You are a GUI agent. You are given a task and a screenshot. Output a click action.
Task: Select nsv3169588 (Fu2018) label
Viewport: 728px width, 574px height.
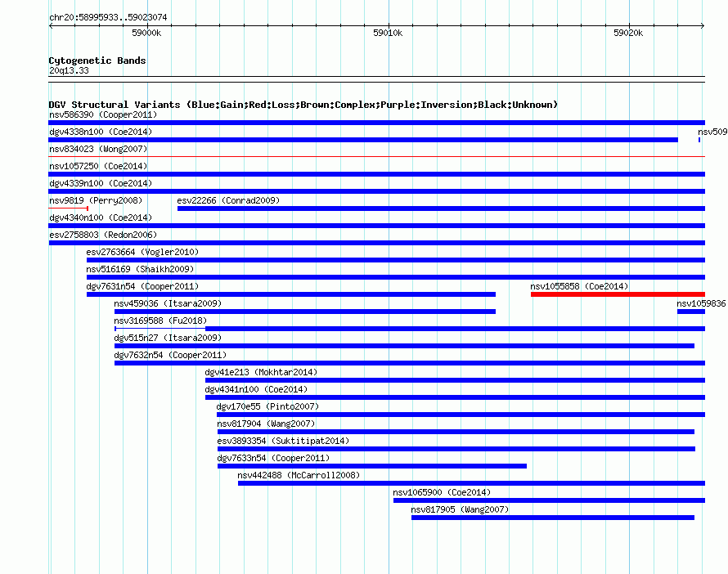(160, 321)
